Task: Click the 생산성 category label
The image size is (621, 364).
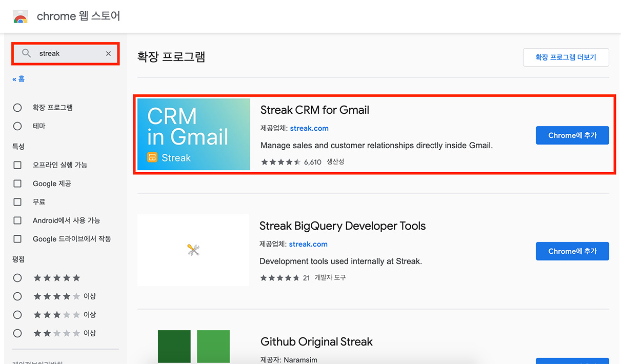Action: 335,162
